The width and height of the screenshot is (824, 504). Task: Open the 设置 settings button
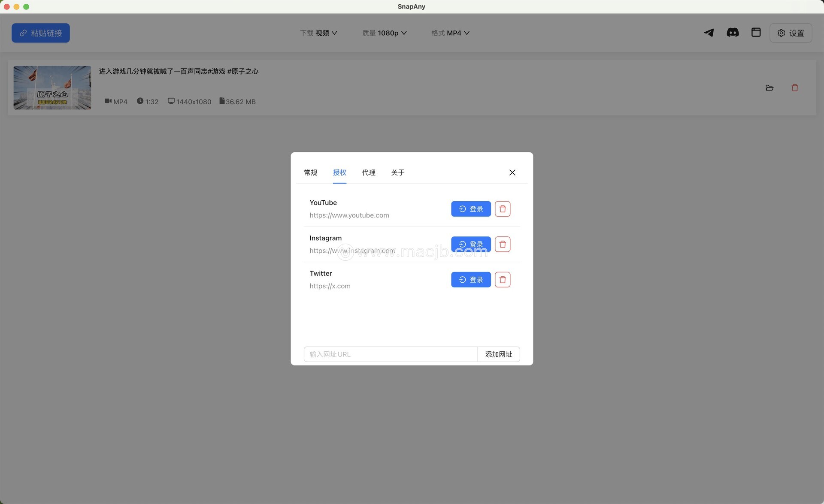(791, 33)
